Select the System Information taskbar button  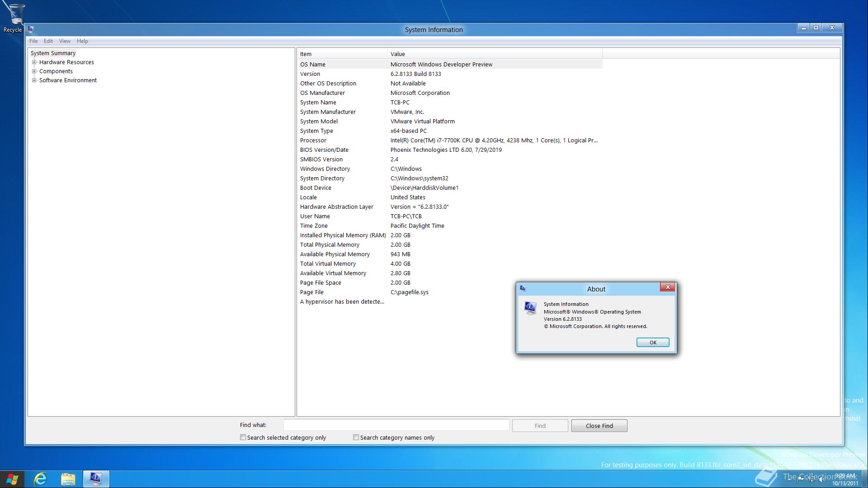[x=96, y=479]
